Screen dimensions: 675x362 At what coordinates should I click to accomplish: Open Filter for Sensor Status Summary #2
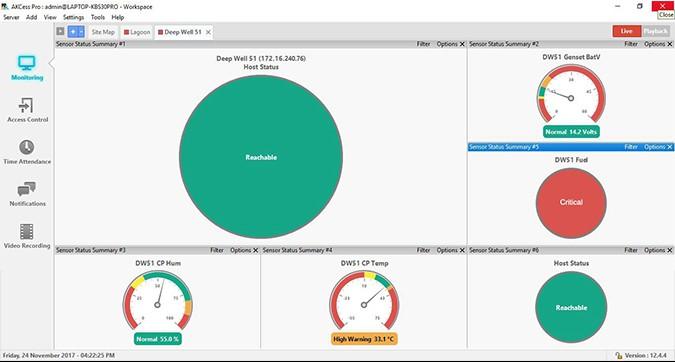pyautogui.click(x=631, y=44)
